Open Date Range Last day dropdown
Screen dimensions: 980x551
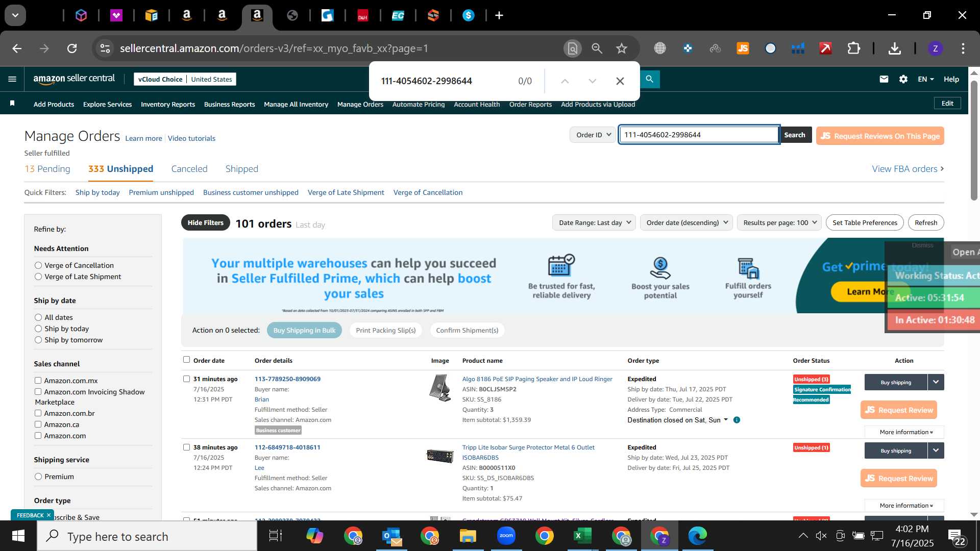594,222
